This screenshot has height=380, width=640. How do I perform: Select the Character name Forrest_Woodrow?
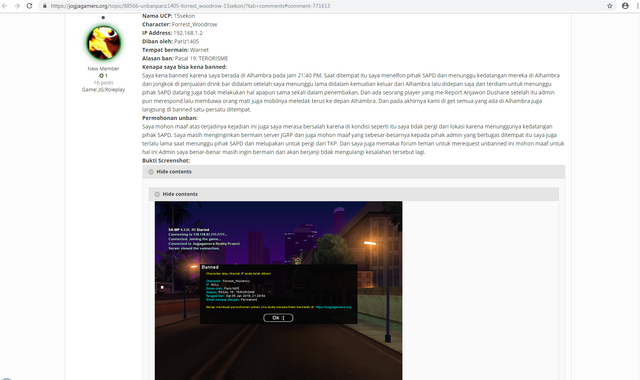(194, 24)
